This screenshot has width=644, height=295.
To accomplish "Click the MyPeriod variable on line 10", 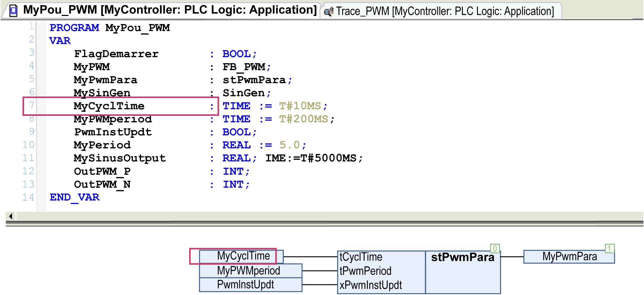I will pyautogui.click(x=102, y=145).
